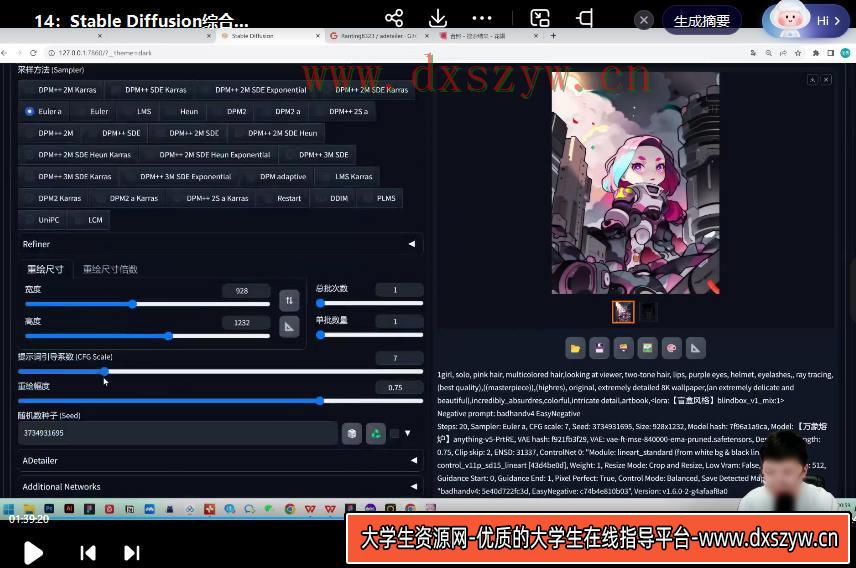The height and width of the screenshot is (568, 856).
Task: Select the LCM sampler
Action: (90, 220)
